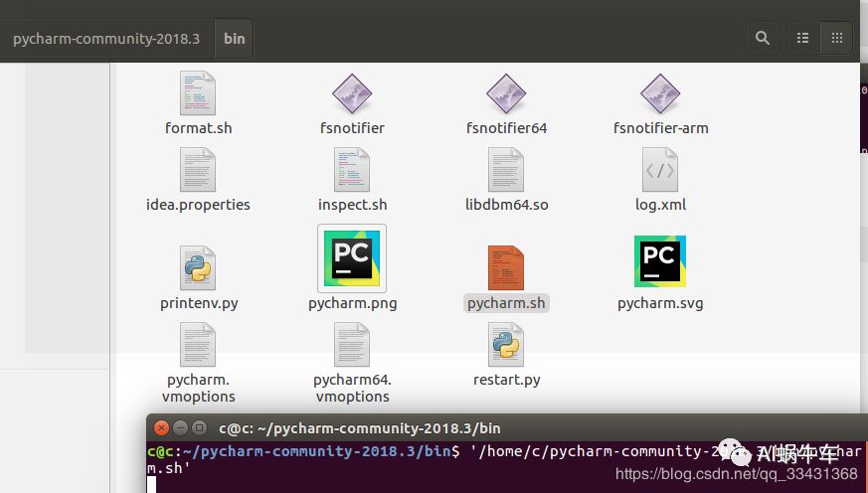This screenshot has width=868, height=493.
Task: Click the pycharm.sh filename label
Action: point(506,303)
